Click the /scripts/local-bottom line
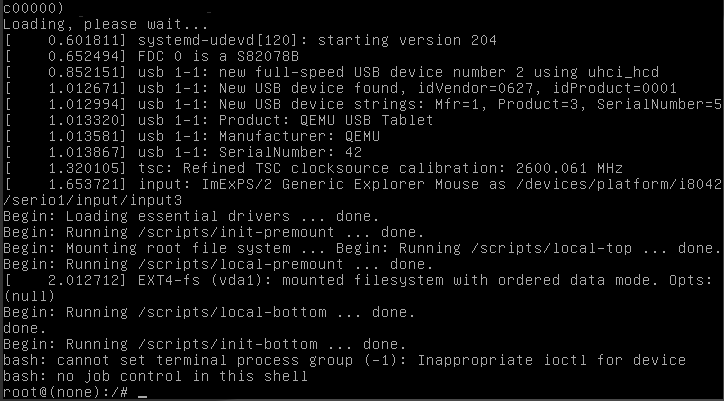This screenshot has height=401, width=724. pos(209,312)
